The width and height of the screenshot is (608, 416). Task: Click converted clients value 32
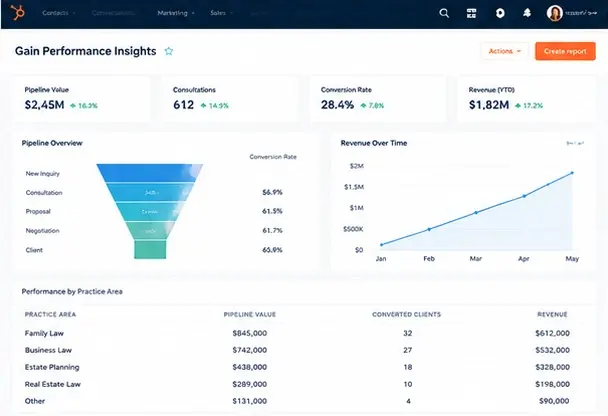click(408, 333)
